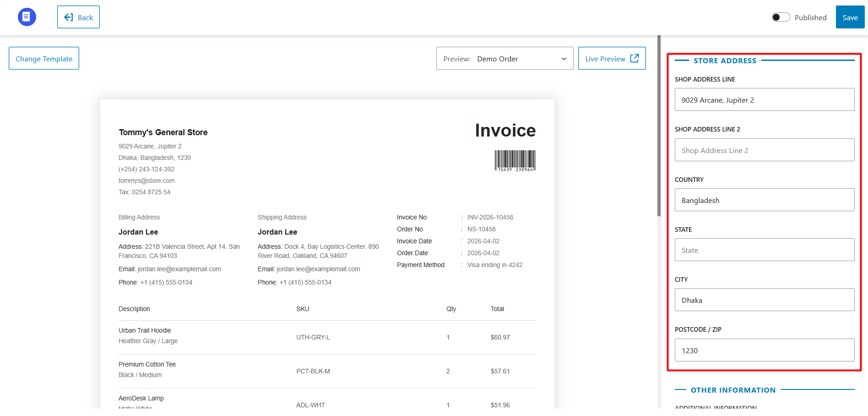Image resolution: width=868 pixels, height=416 pixels.
Task: Click the Qty column header
Action: click(x=451, y=309)
